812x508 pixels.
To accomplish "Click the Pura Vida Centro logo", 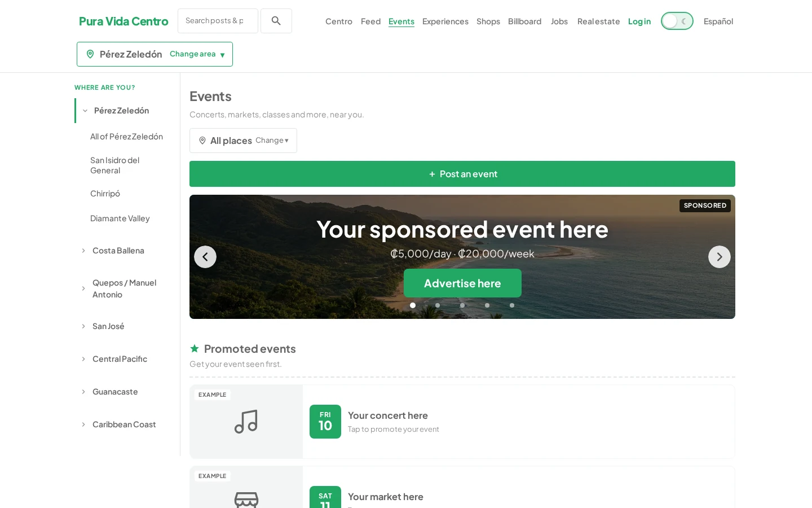I will click(123, 21).
